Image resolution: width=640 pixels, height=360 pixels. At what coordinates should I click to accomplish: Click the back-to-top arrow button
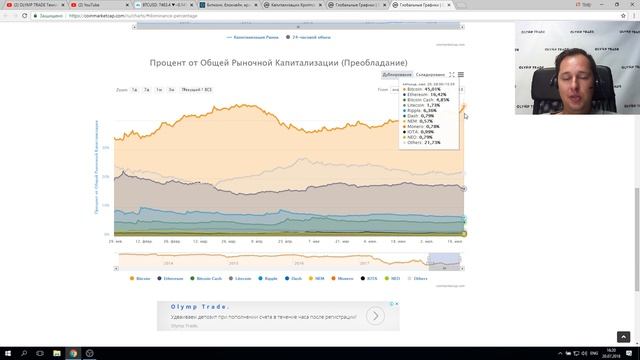pos(623,337)
